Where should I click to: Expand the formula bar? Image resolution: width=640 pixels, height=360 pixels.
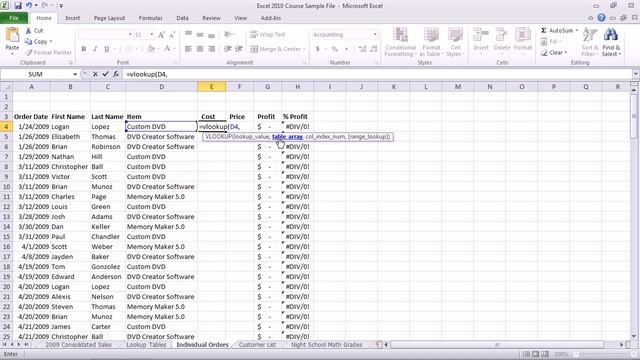pos(635,74)
